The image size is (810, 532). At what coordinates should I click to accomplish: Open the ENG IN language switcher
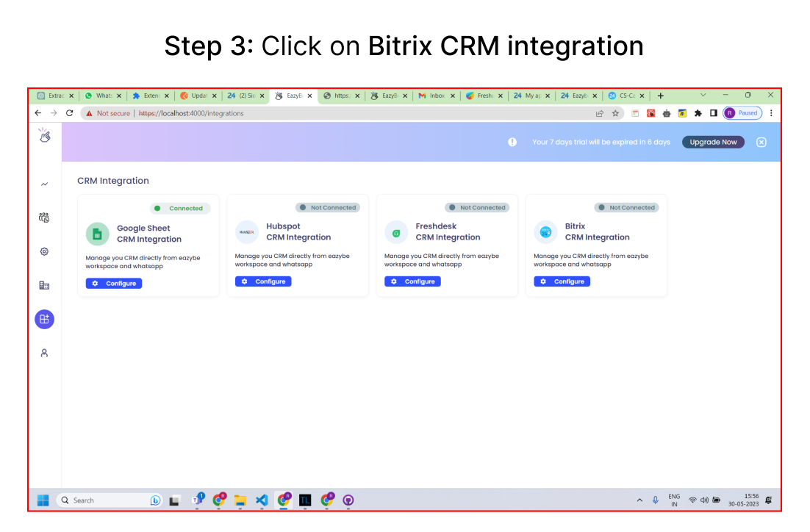(674, 500)
